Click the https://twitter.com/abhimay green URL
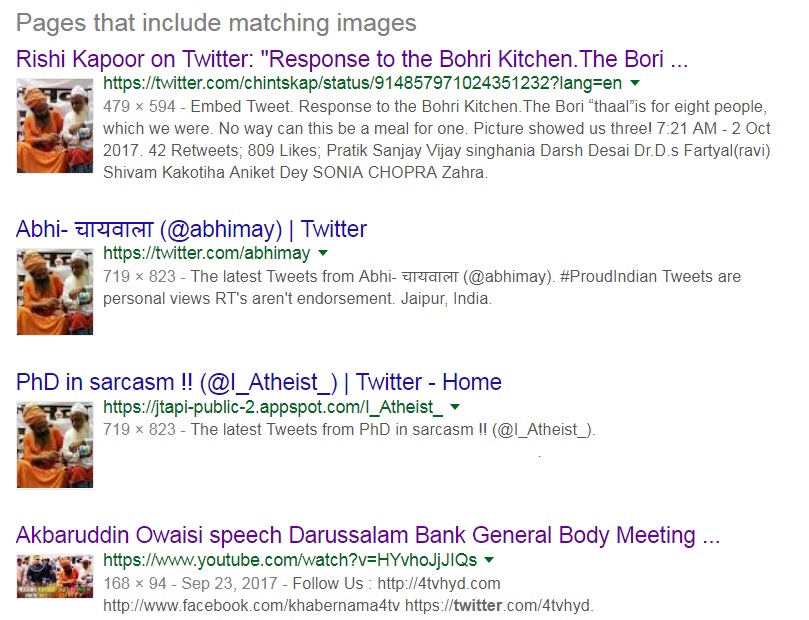809x620 pixels. coord(206,253)
